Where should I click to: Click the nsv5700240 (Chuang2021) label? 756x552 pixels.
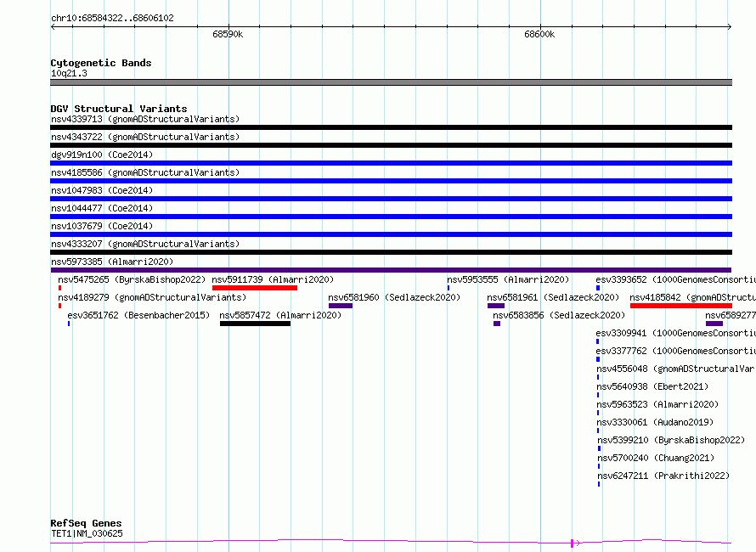pos(656,458)
